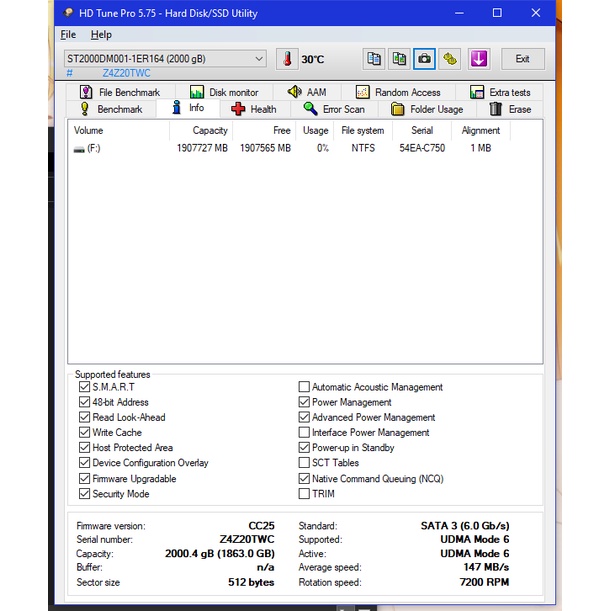Open the Health tab
The image size is (611, 611).
(254, 109)
